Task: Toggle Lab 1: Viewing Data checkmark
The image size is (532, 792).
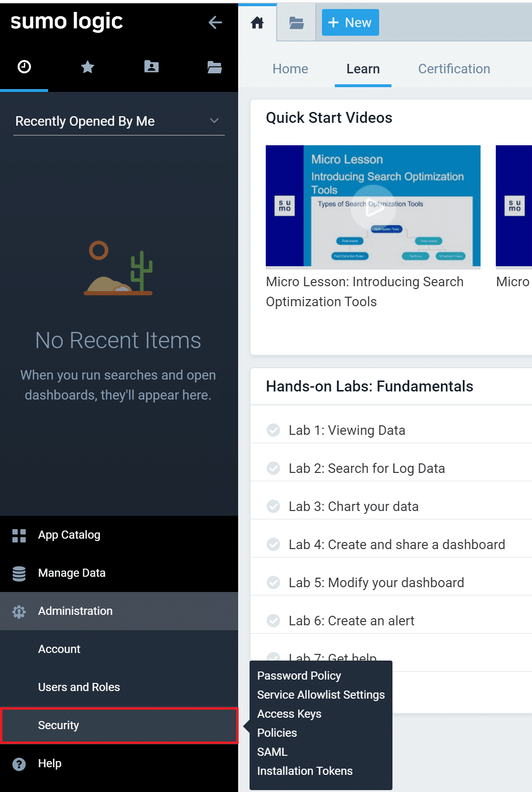Action: (x=273, y=430)
